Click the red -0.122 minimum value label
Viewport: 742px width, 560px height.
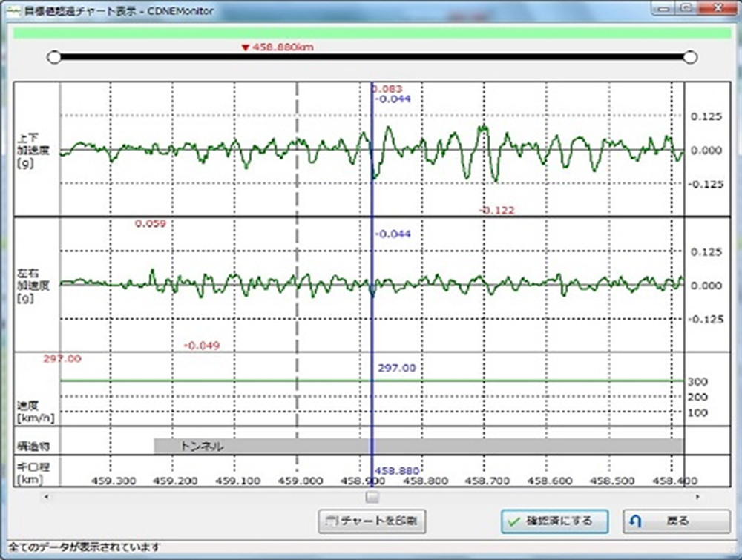pos(496,210)
